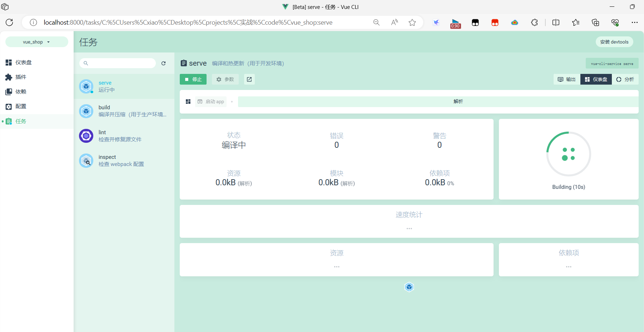The image size is (644, 332).
Task: Open the 解析 size mode dropdown
Action: click(x=438, y=102)
